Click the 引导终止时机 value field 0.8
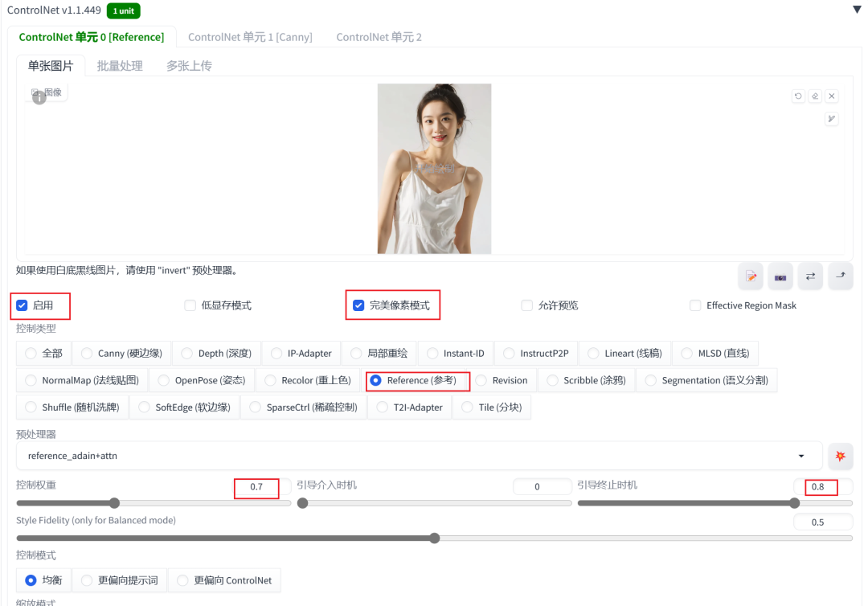Screen dimensions: 868x606 coord(823,487)
